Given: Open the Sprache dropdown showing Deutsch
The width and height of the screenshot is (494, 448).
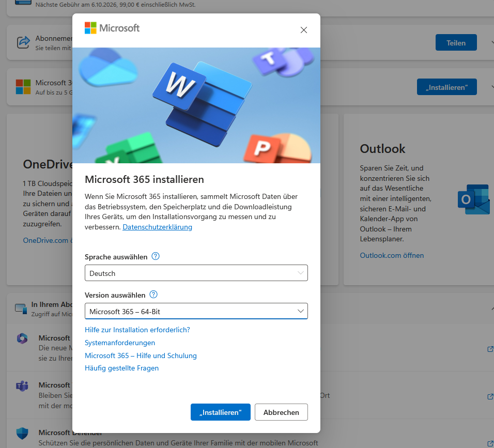Looking at the screenshot, I should pos(196,273).
